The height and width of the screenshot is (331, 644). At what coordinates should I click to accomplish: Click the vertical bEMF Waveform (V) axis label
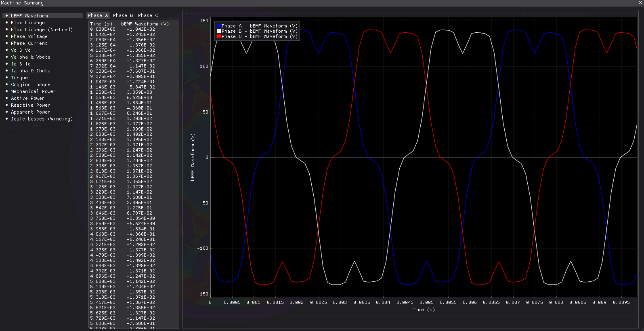(193, 157)
